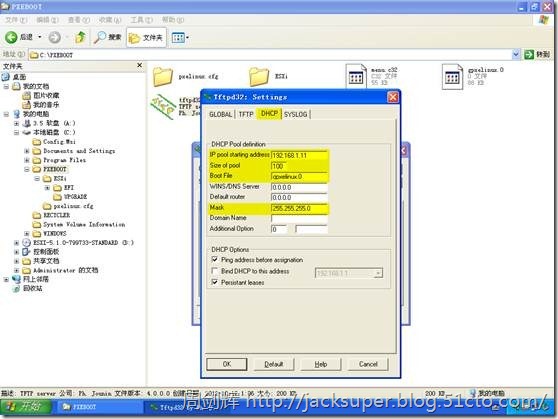Image resolution: width=558 pixels, height=419 pixels.
Task: Switch to the TFTP tab
Action: (x=246, y=114)
